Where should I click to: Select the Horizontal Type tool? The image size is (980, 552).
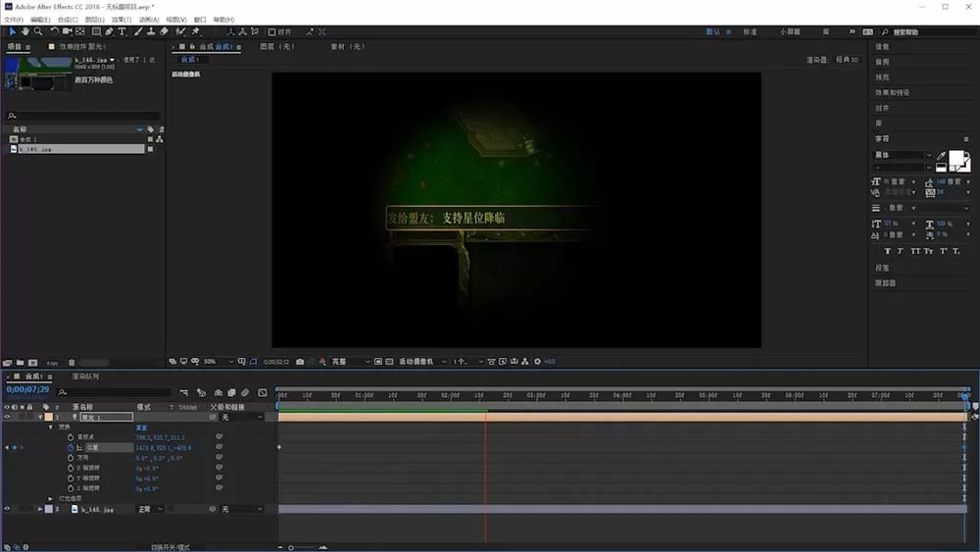(122, 31)
